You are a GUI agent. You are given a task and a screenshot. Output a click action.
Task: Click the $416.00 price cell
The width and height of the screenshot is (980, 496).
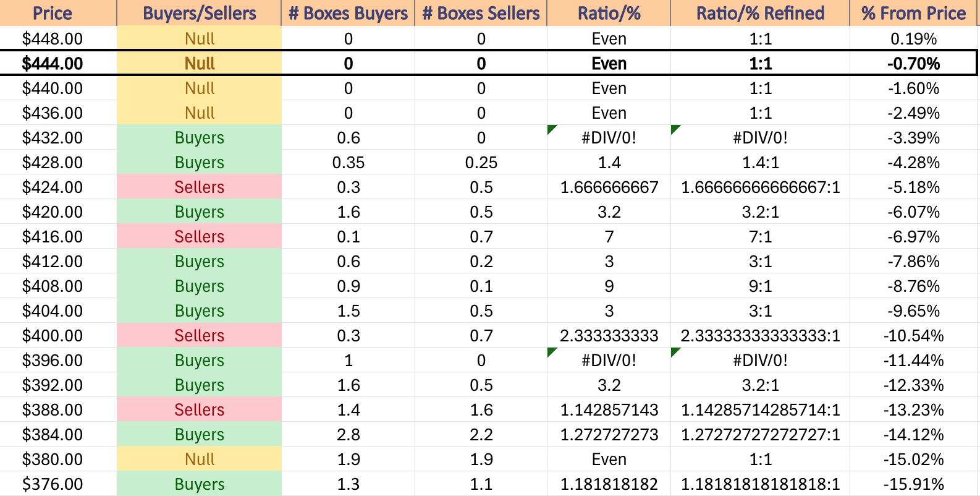58,236
